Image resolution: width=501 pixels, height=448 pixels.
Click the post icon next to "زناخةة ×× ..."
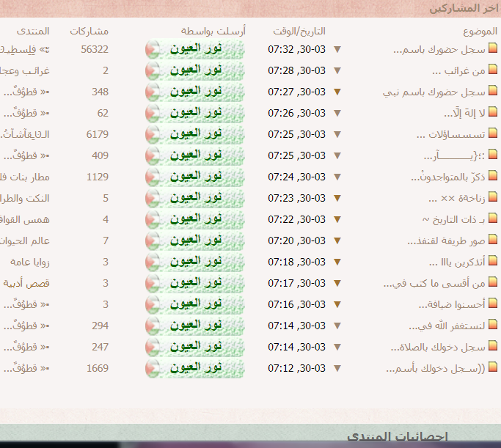click(493, 199)
